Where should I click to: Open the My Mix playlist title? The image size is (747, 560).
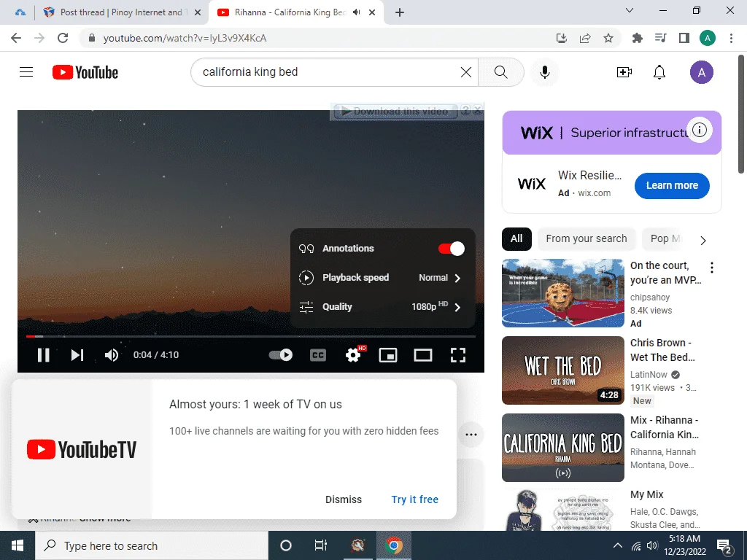click(x=646, y=494)
